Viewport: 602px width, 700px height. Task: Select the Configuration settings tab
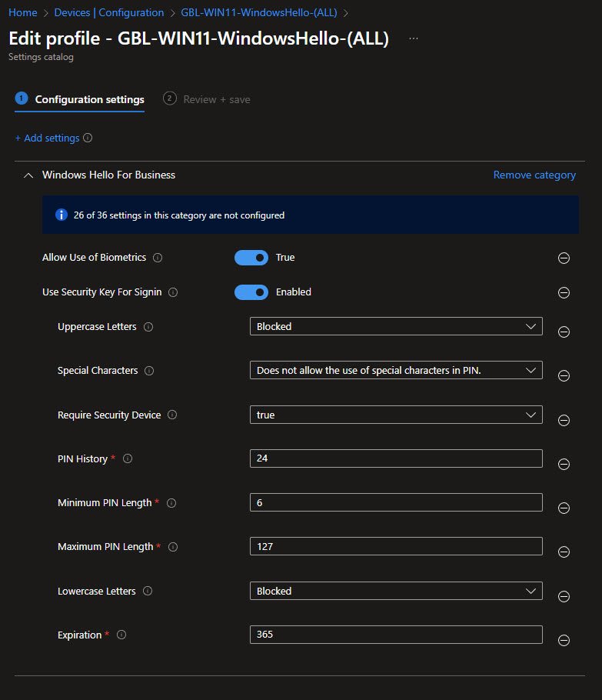88,99
